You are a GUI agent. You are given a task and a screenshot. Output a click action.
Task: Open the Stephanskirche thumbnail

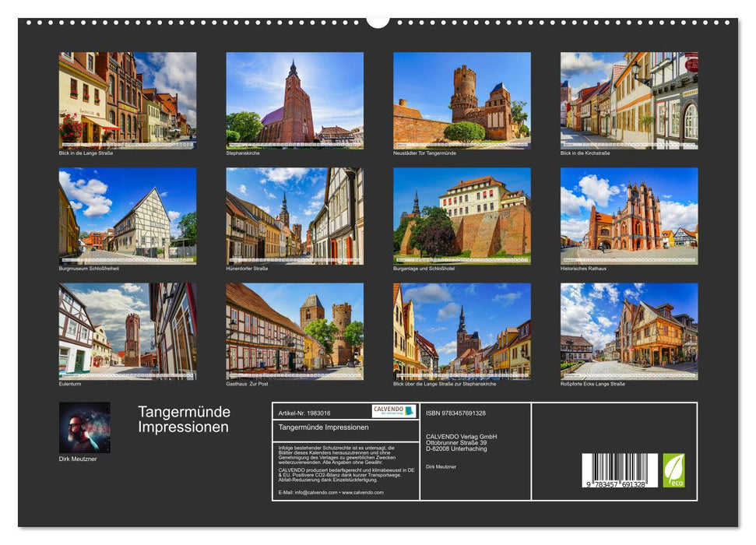pos(294,97)
